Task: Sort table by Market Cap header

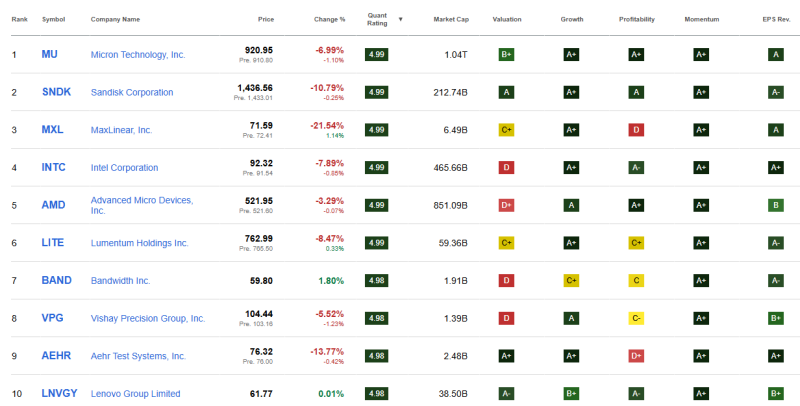Action: click(x=451, y=19)
